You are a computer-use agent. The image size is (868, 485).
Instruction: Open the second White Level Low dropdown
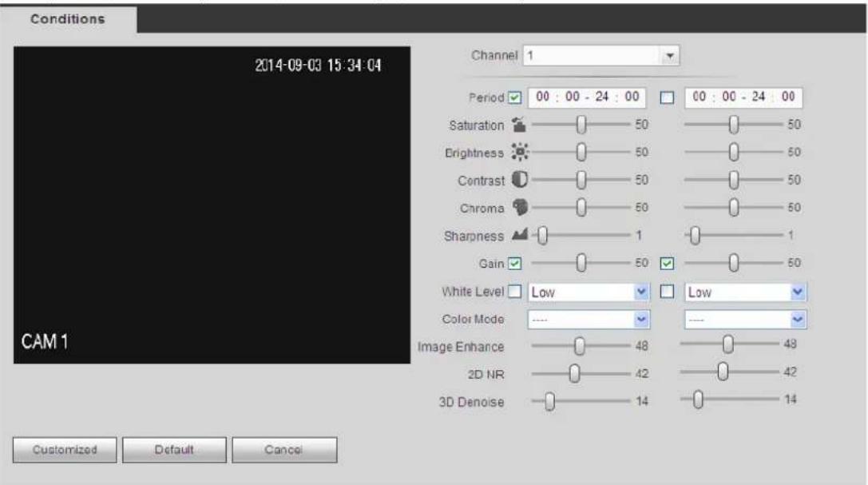click(x=746, y=292)
